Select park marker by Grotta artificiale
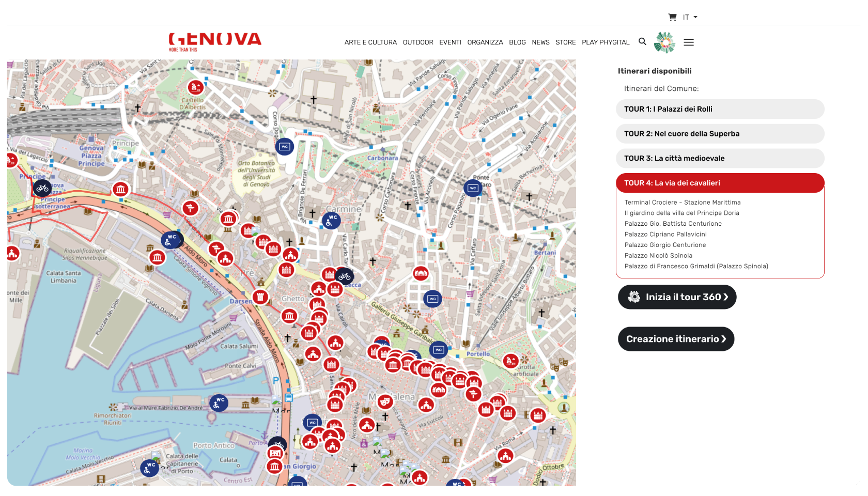Image resolution: width=868 pixels, height=496 pixels. coord(510,361)
